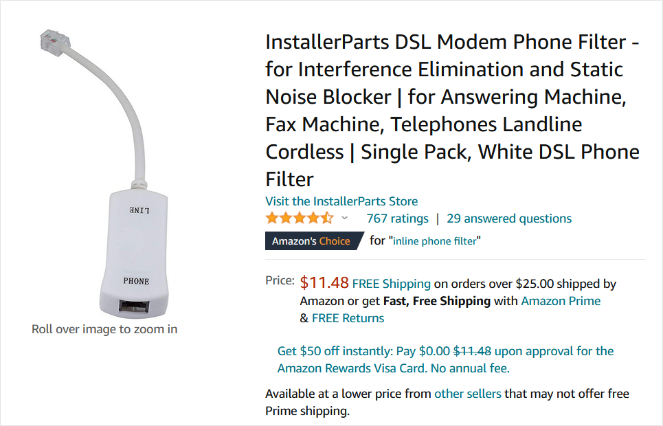Image resolution: width=663 pixels, height=426 pixels.
Task: Click the red $11.48 price
Action: [324, 283]
